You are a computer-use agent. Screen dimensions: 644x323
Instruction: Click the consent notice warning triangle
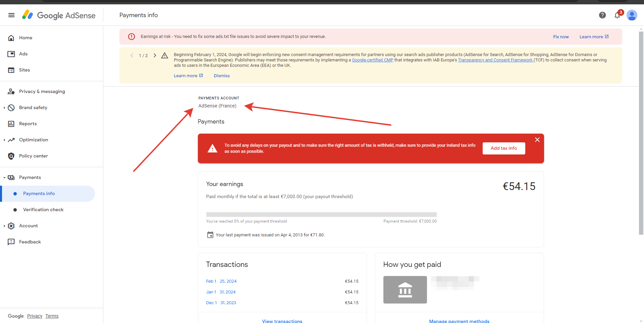(164, 55)
